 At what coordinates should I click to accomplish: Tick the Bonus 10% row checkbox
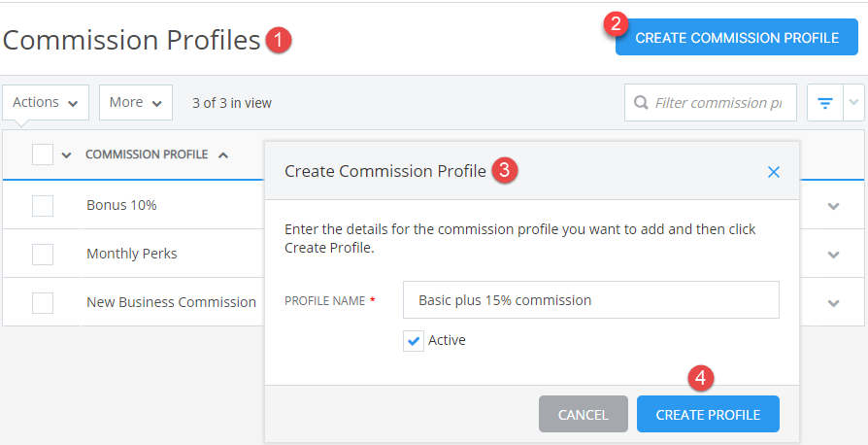(x=43, y=206)
